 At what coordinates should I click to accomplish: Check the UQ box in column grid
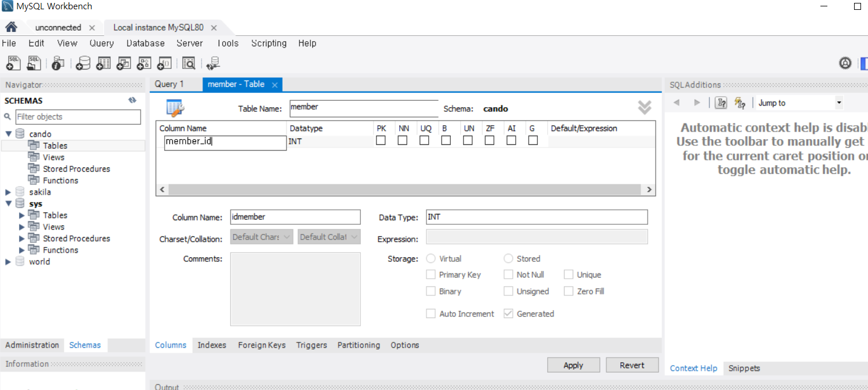(x=424, y=140)
